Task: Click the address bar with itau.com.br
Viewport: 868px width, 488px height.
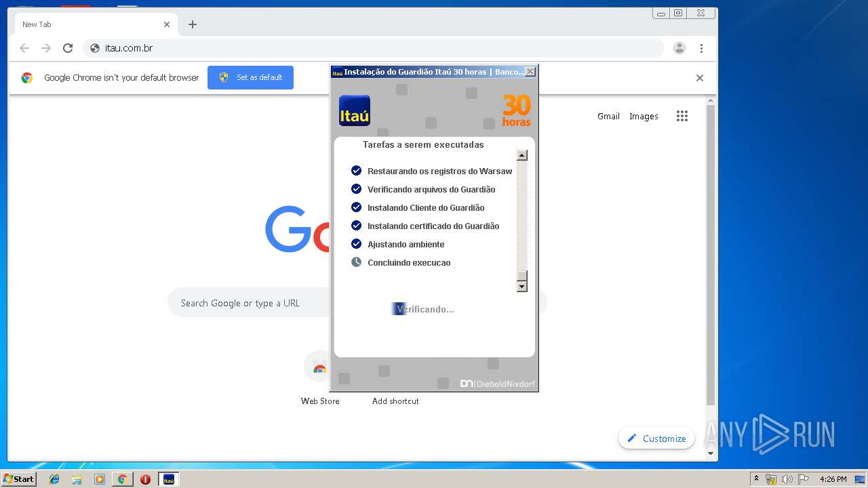Action: point(373,48)
